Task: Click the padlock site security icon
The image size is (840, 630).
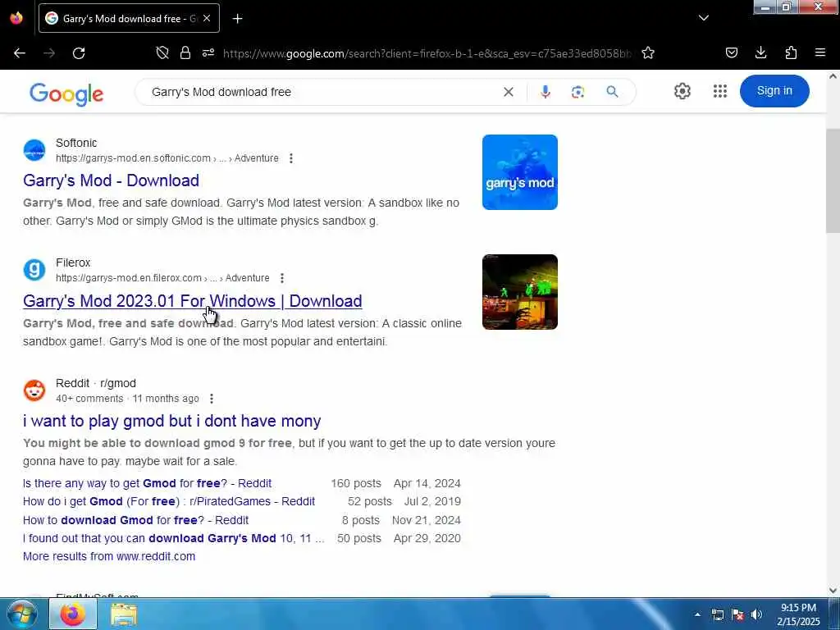Action: click(185, 52)
